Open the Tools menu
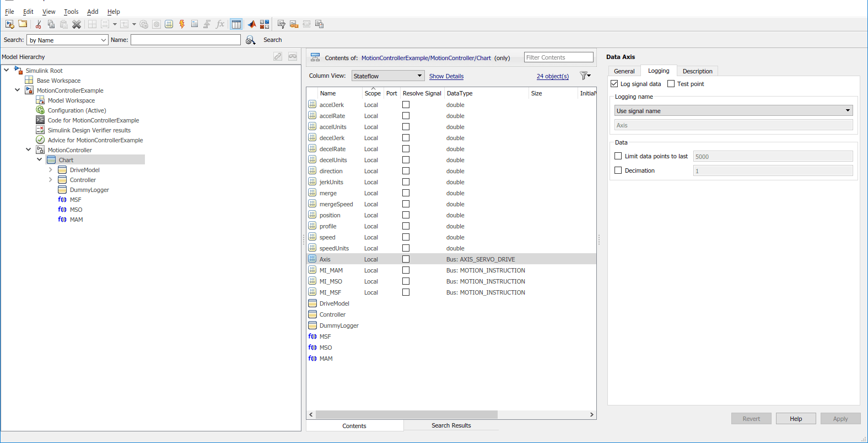 pyautogui.click(x=71, y=12)
